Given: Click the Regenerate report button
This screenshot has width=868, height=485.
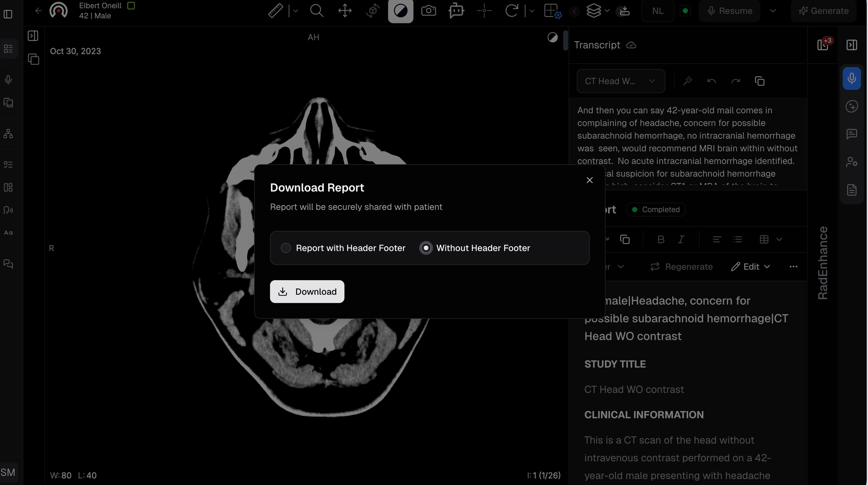Looking at the screenshot, I should (x=682, y=267).
